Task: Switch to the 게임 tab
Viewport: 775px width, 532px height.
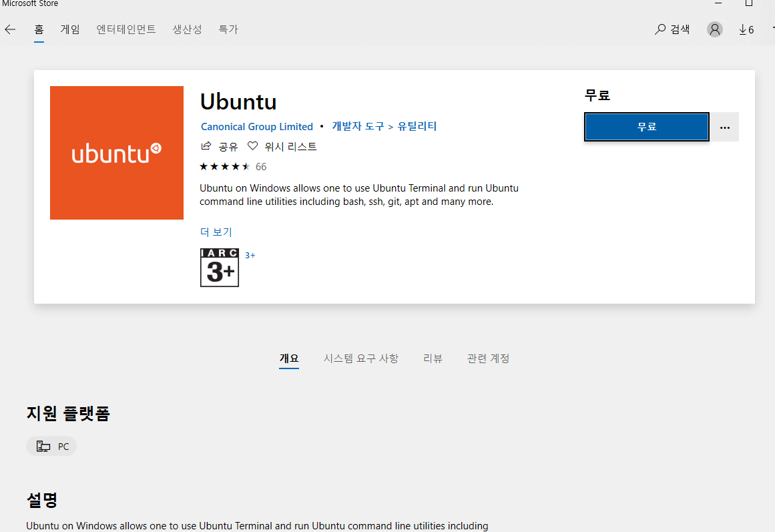Action: pyautogui.click(x=69, y=29)
